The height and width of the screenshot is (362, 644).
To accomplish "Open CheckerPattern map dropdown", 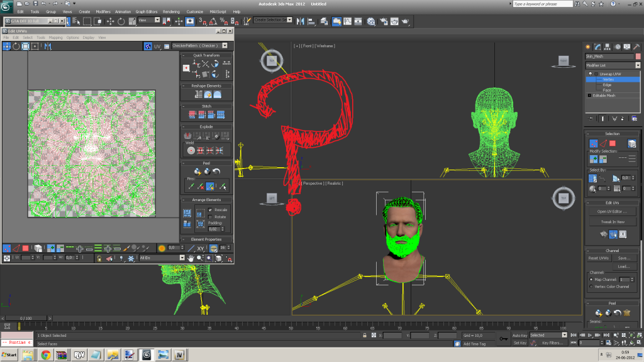I will 225,45.
